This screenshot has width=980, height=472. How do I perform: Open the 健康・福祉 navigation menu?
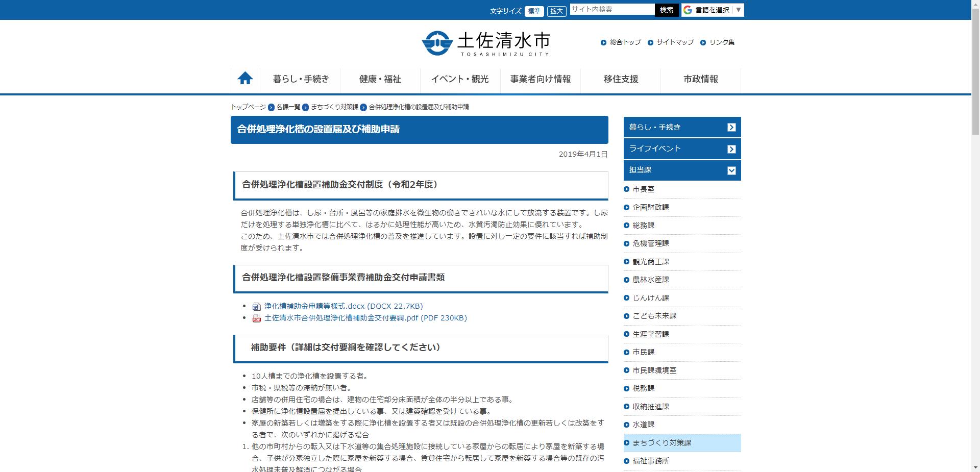(379, 80)
